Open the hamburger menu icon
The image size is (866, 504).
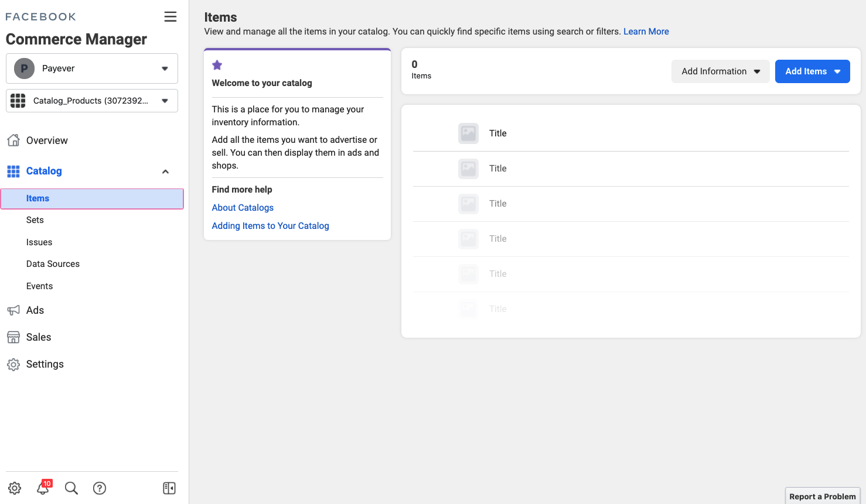coord(171,16)
